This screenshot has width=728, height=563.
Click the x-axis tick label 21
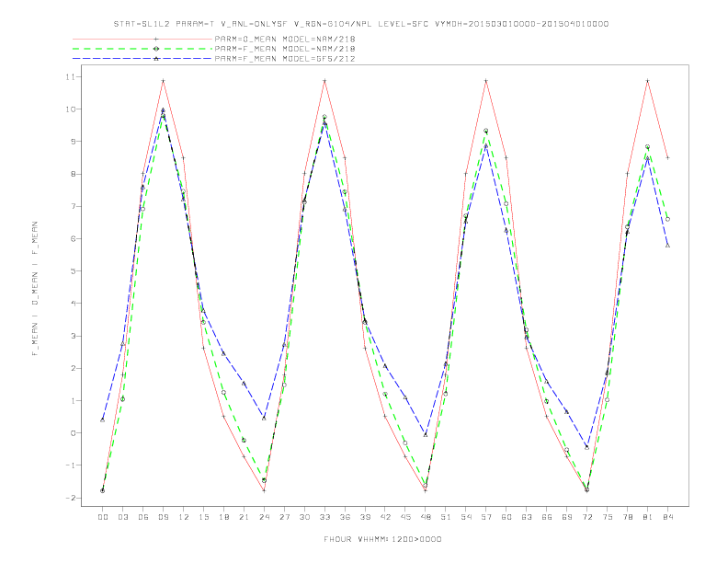pos(244,517)
